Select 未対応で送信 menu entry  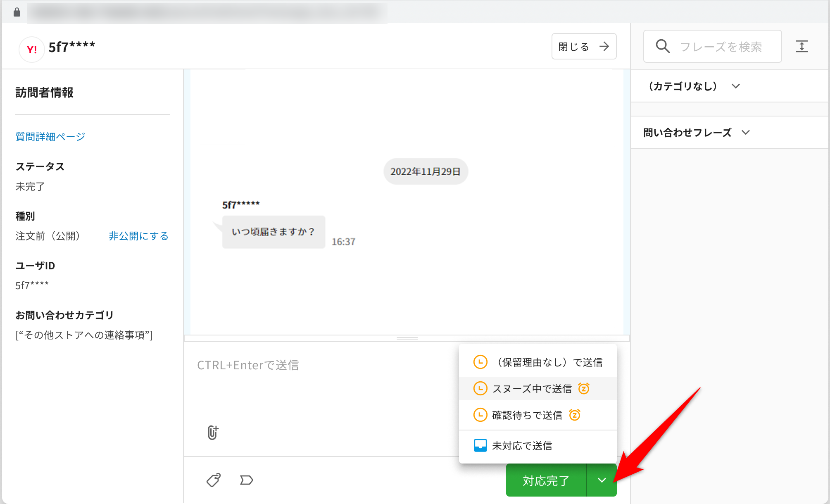(522, 446)
